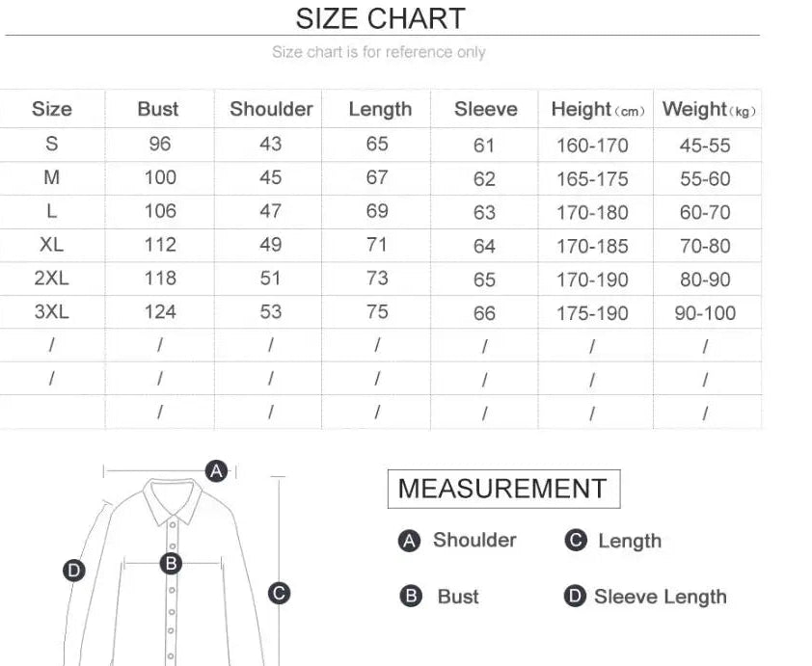Select the Height (cm) column header

597,110
